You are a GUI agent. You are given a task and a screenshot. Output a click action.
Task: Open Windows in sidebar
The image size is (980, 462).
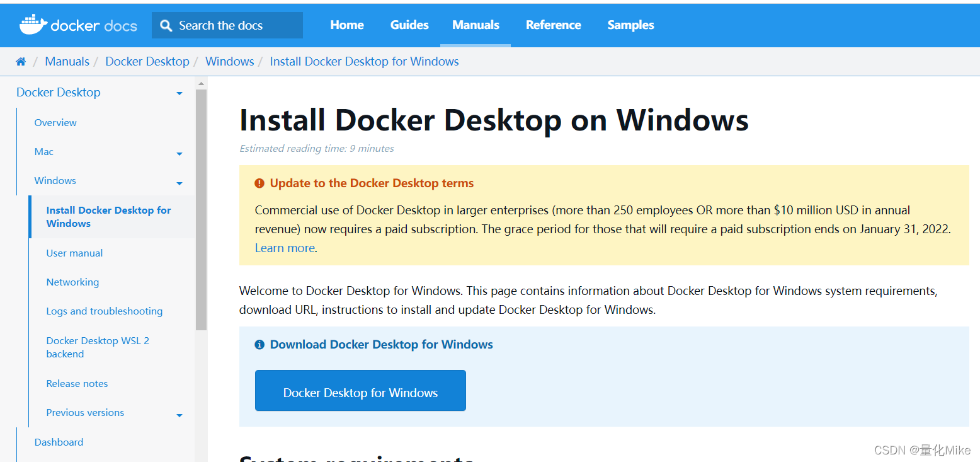click(55, 180)
